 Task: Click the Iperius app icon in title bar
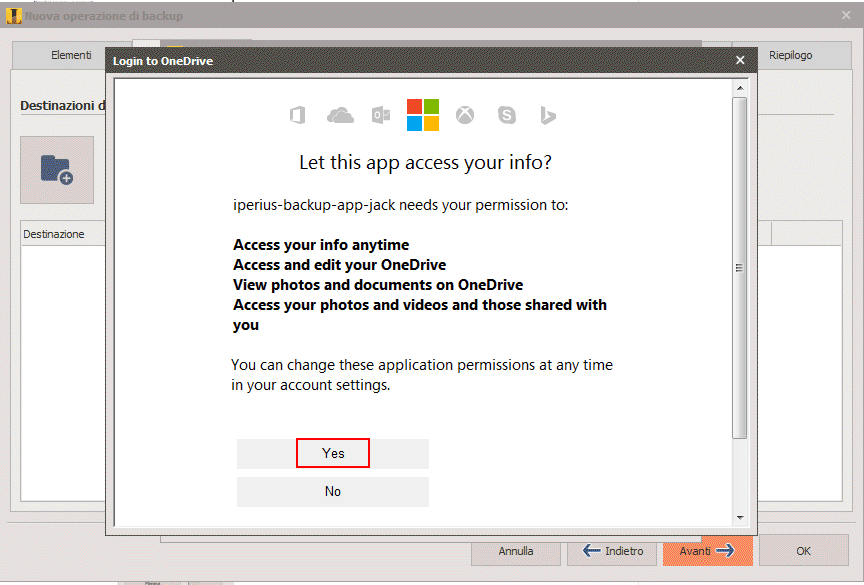13,16
